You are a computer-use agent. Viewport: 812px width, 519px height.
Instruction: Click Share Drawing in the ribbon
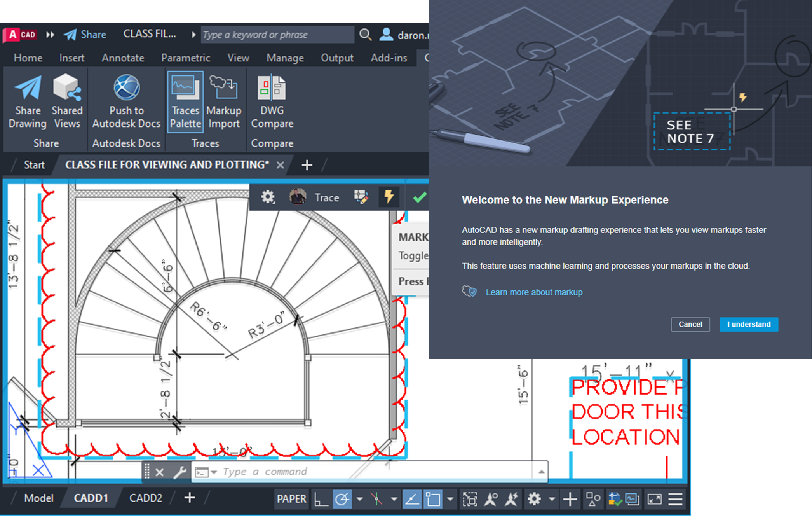(28, 102)
